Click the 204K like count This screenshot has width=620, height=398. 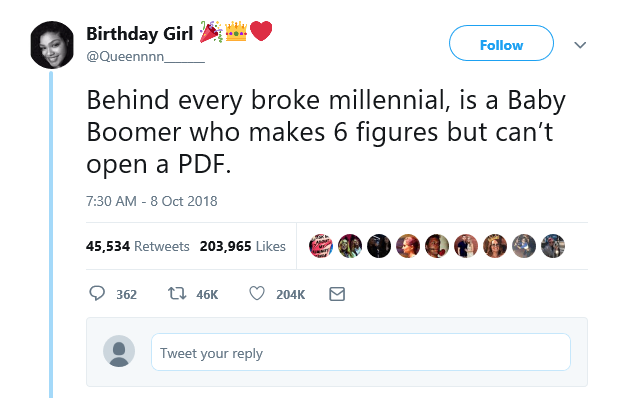(x=291, y=294)
